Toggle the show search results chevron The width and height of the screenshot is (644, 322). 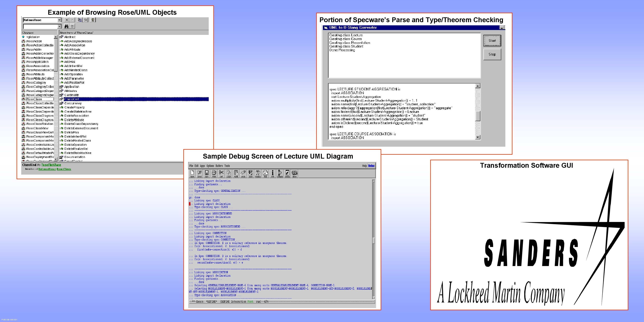[x=72, y=26]
